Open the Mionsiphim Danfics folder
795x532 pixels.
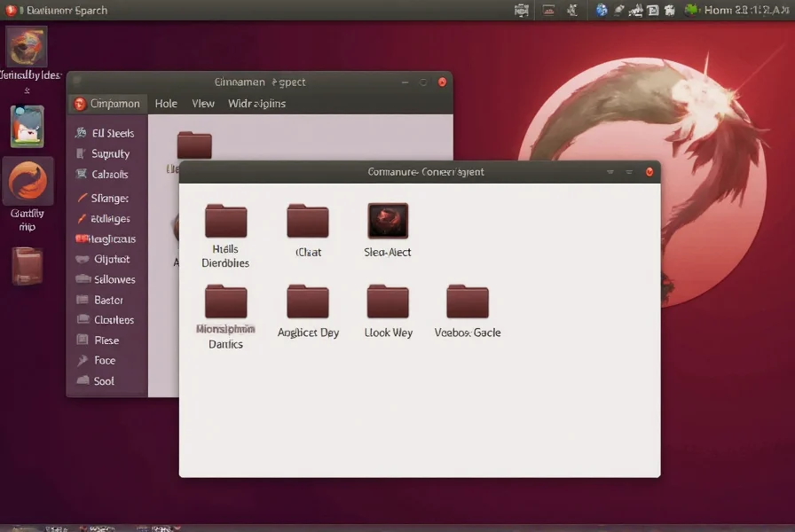(x=225, y=302)
